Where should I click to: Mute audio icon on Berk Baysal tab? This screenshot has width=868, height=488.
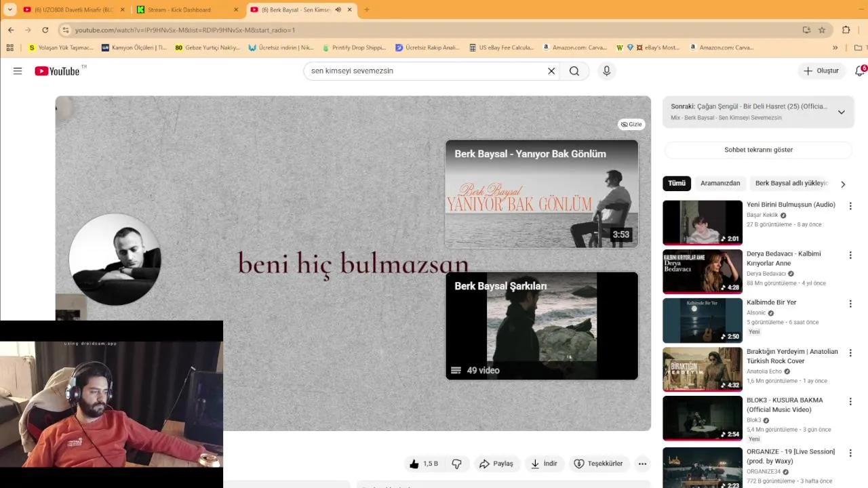click(x=338, y=9)
